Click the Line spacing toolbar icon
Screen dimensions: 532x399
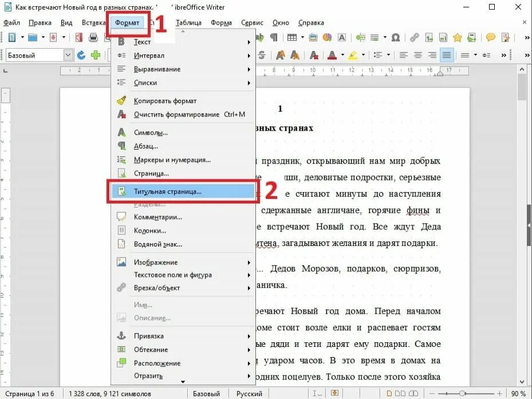point(465,55)
